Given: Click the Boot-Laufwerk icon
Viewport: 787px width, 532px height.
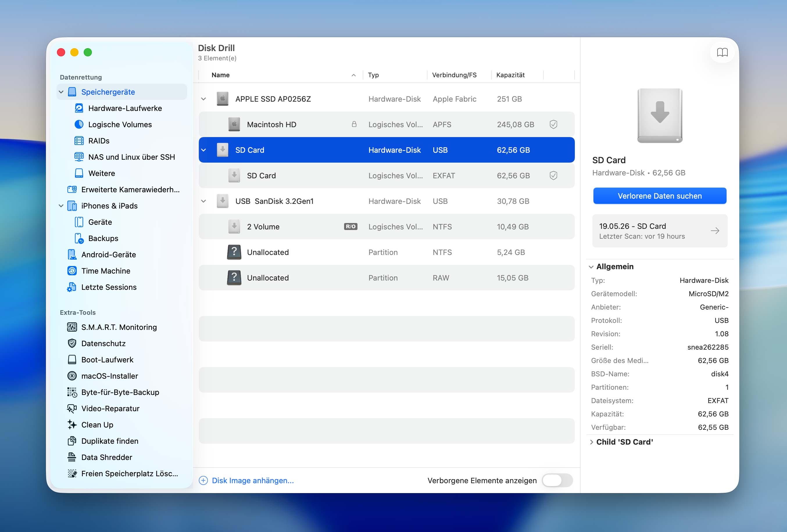Looking at the screenshot, I should (72, 360).
